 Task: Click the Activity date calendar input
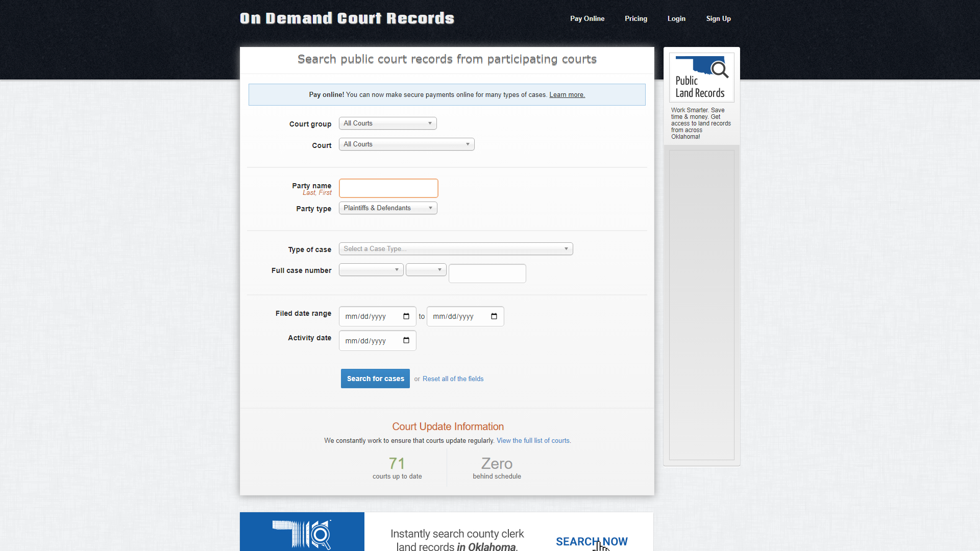coord(377,340)
